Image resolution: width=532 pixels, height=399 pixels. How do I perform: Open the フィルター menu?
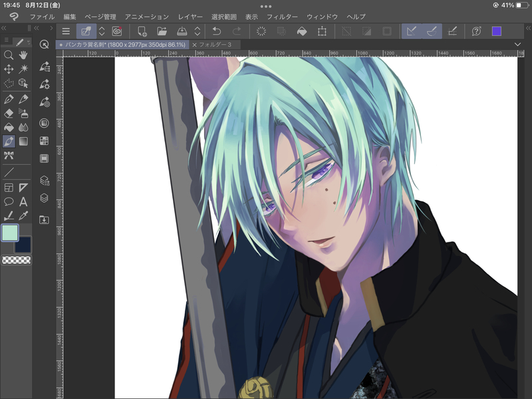click(x=282, y=17)
